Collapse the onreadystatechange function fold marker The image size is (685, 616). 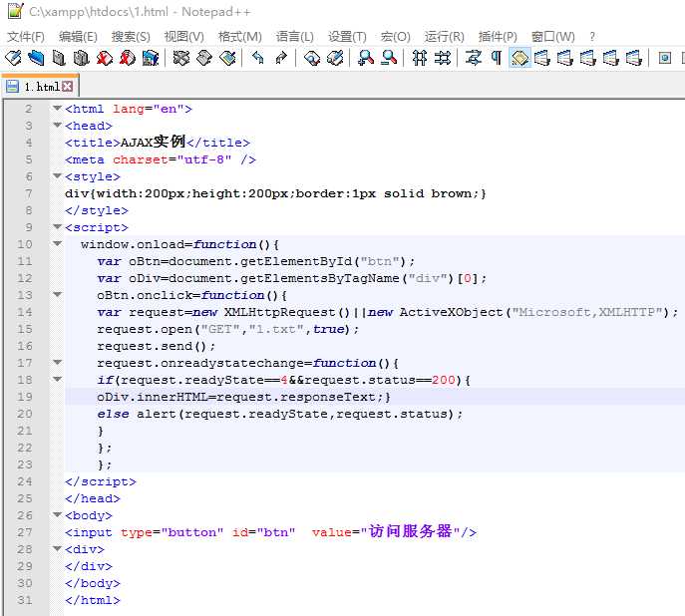(x=57, y=363)
